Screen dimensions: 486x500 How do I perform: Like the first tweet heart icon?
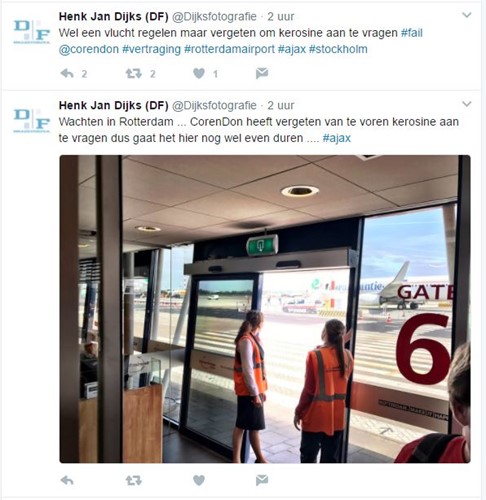199,73
